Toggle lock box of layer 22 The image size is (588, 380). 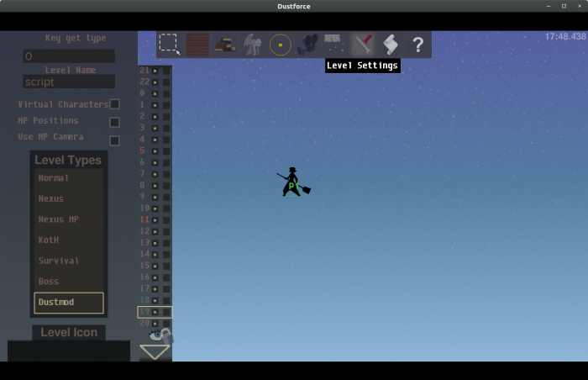[166, 82]
